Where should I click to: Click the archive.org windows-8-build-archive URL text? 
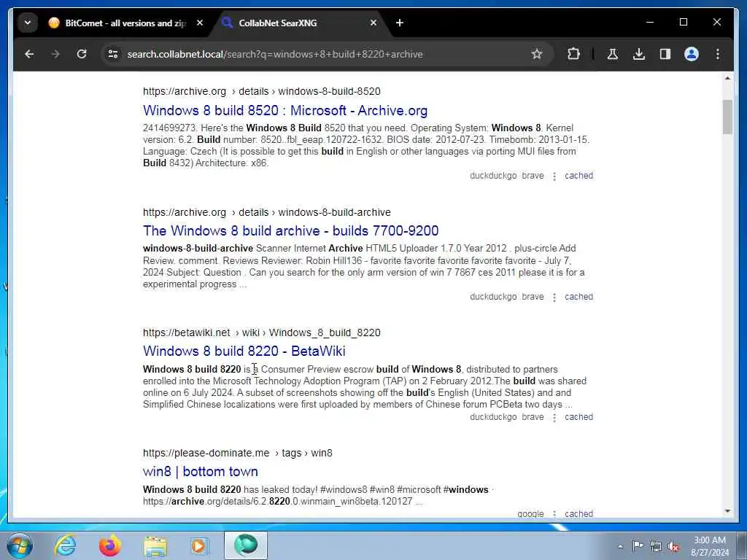click(x=267, y=212)
